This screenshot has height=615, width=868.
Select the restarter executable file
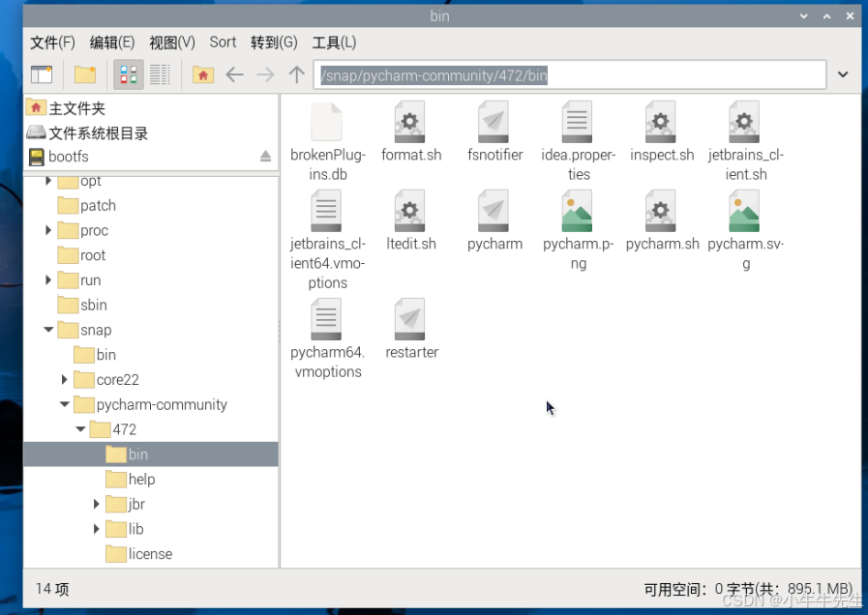[x=410, y=330]
